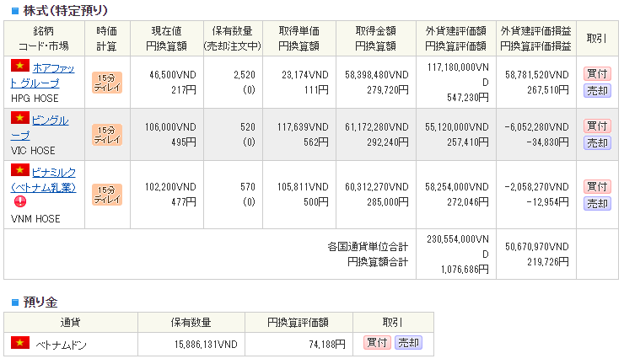Click the 15分ディレイ badge in the VIC row
624x364 pixels.
[x=106, y=135]
